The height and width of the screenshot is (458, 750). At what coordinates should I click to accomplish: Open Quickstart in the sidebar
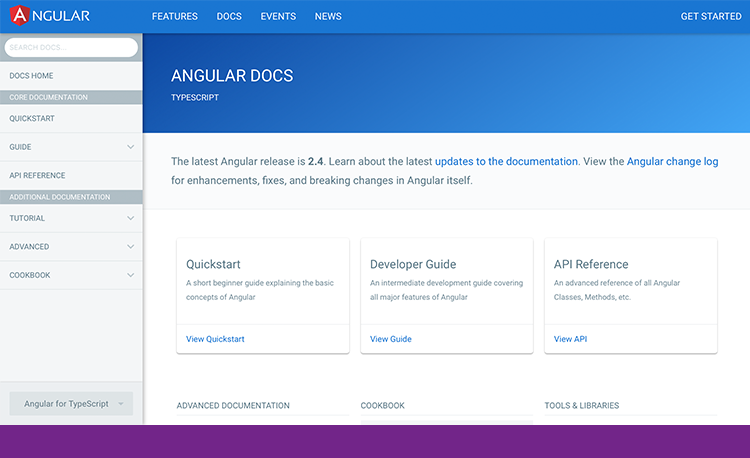click(71, 118)
